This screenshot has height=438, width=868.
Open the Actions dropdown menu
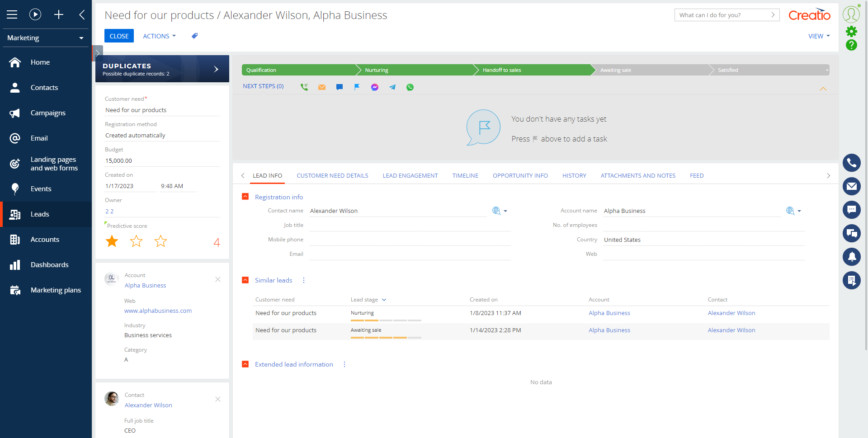pos(159,36)
